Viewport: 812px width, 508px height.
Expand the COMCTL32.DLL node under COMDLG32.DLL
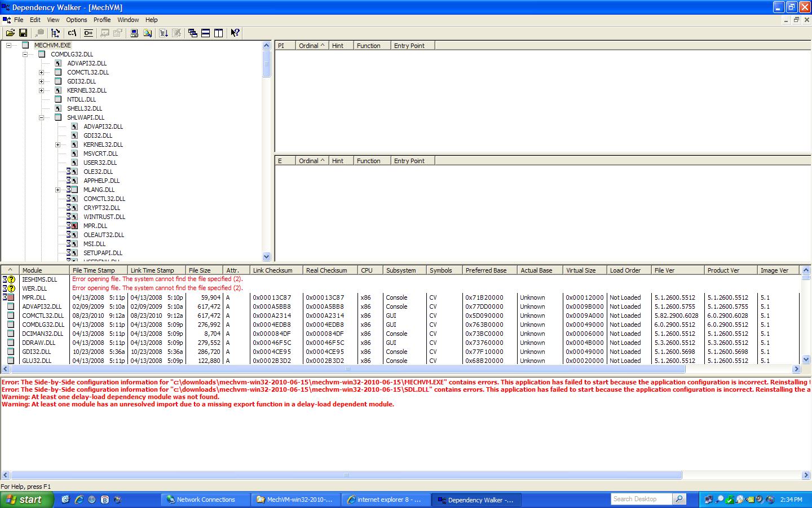click(42, 72)
